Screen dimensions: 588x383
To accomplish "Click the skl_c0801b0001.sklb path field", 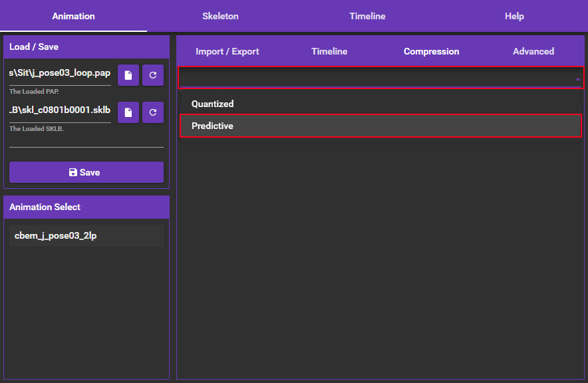I will pyautogui.click(x=60, y=110).
